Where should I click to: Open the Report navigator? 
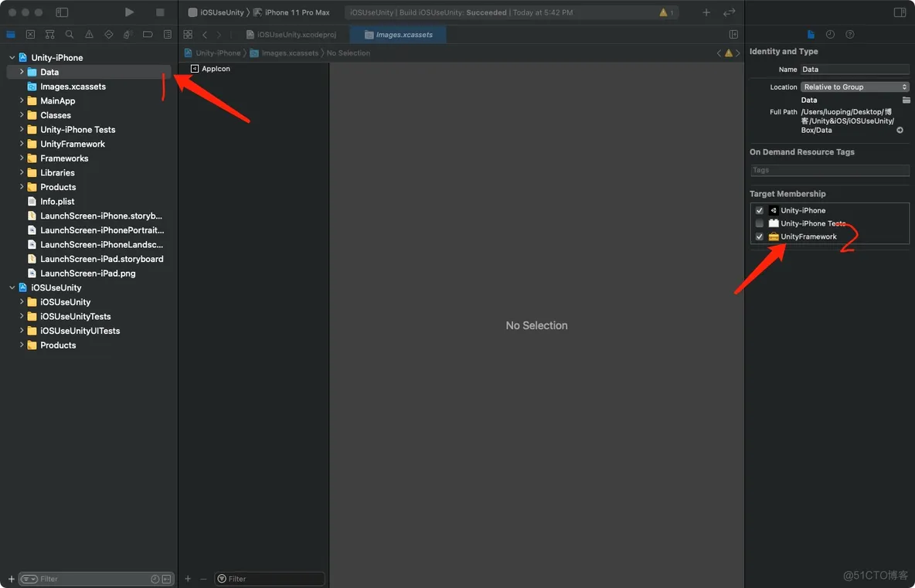(168, 35)
